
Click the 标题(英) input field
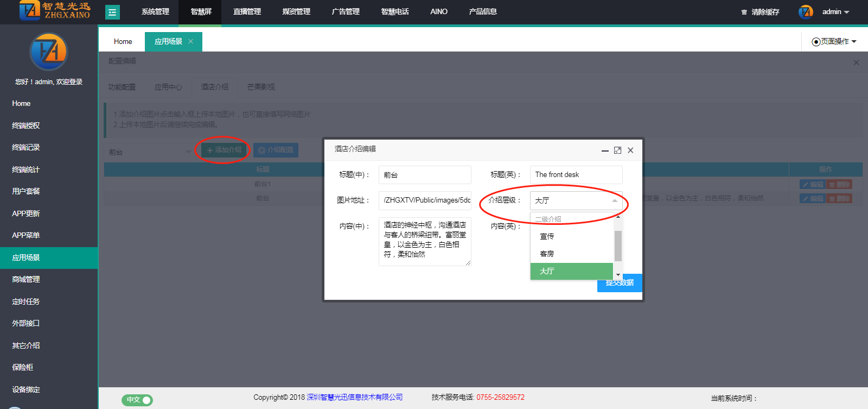[x=576, y=175]
